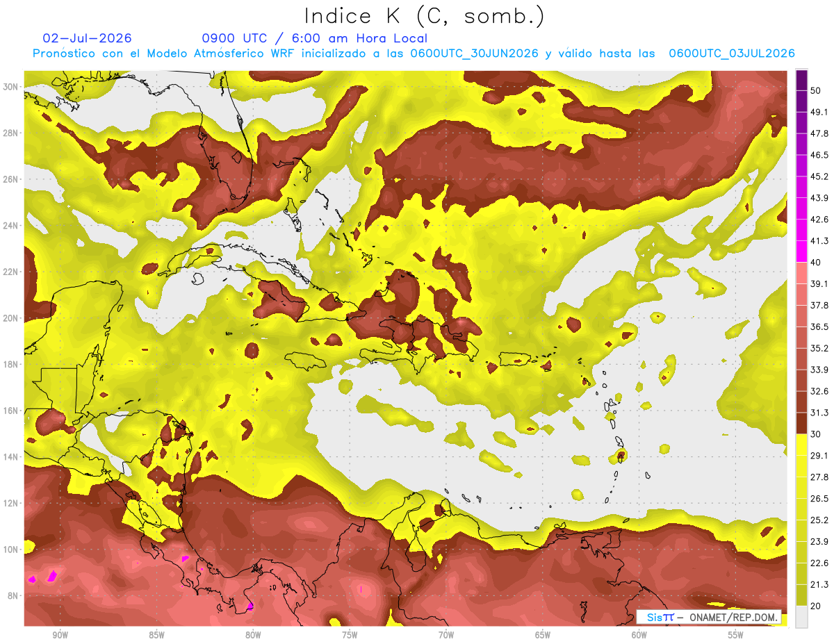
Task: Select the "02-Jul-2026" date label
Action: tap(87, 38)
